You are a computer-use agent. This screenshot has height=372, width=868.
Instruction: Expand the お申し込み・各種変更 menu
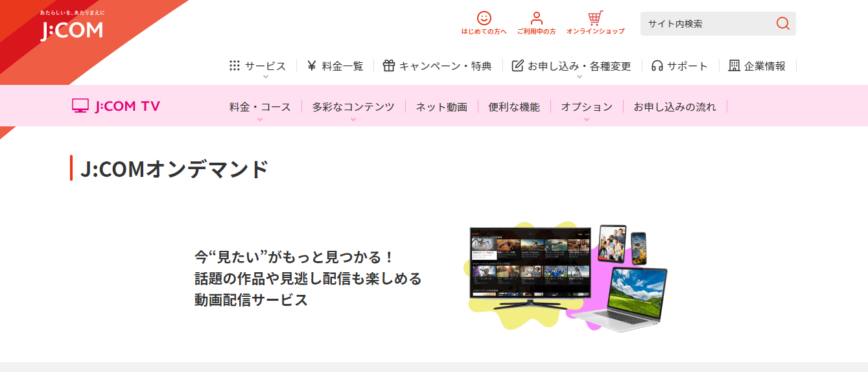pos(579,77)
